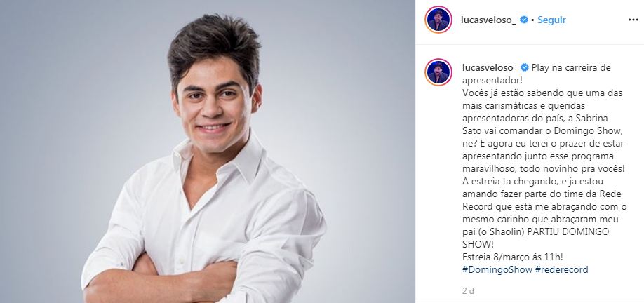Image resolution: width=644 pixels, height=303 pixels.
Task: Click the 'Play na carreira de' caption text
Action: click(x=571, y=68)
